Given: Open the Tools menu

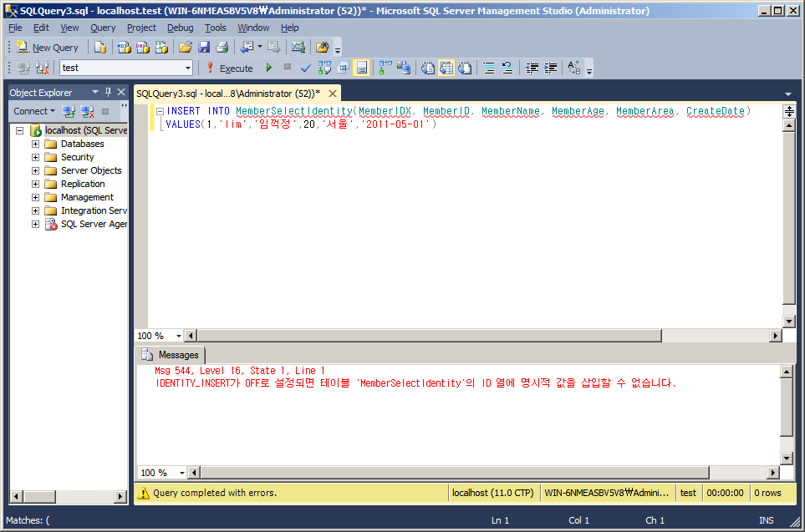Looking at the screenshot, I should [x=216, y=28].
